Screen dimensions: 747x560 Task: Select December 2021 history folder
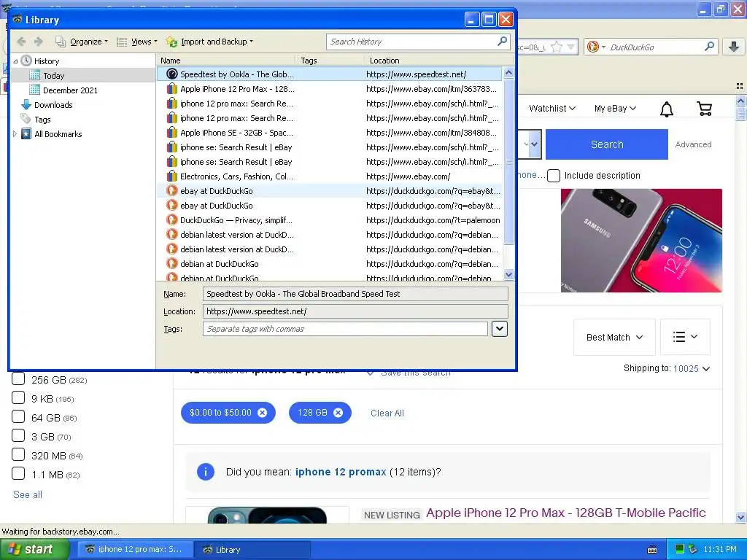tap(70, 90)
